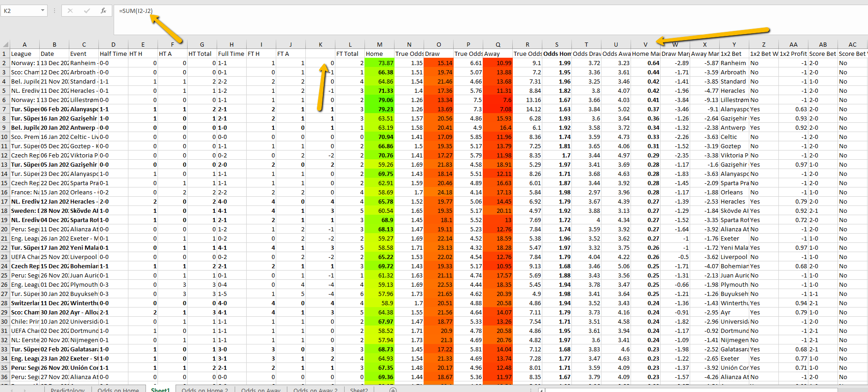The height and width of the screenshot is (392, 868).
Task: Click the Name Box showing K2
Action: [24, 11]
